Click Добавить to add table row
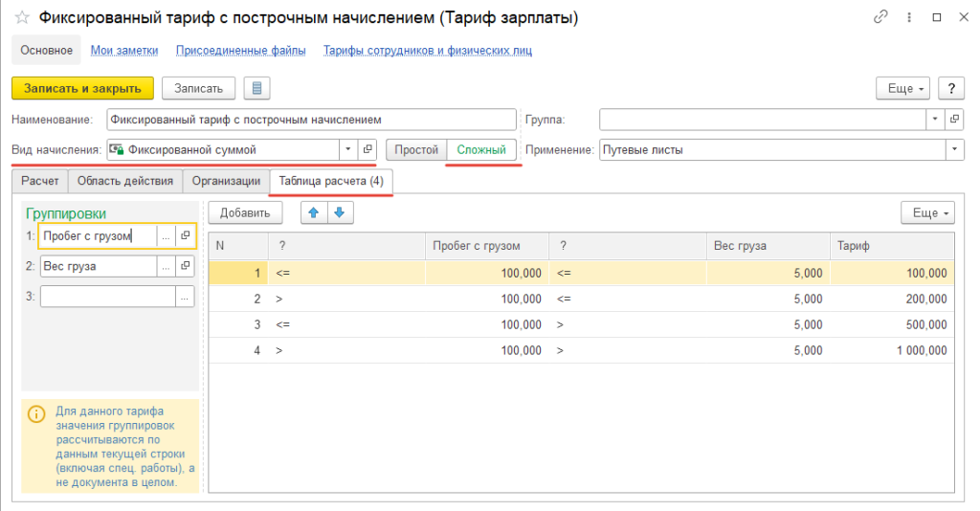 [245, 212]
